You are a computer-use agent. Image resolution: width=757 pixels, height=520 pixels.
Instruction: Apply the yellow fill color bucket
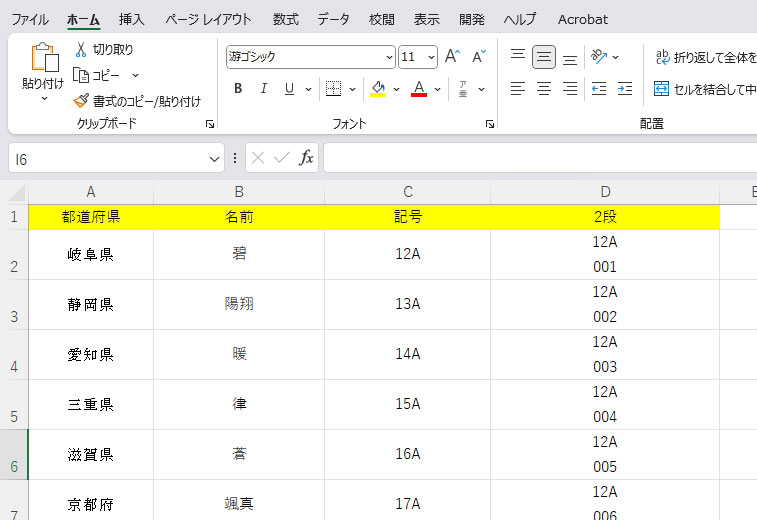pyautogui.click(x=378, y=89)
